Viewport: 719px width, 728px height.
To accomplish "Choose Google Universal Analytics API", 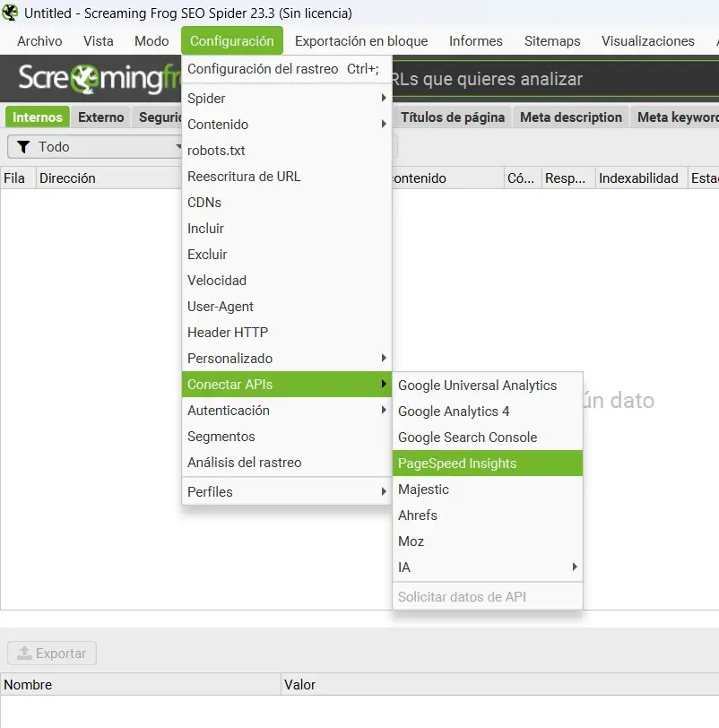I will pyautogui.click(x=488, y=386).
